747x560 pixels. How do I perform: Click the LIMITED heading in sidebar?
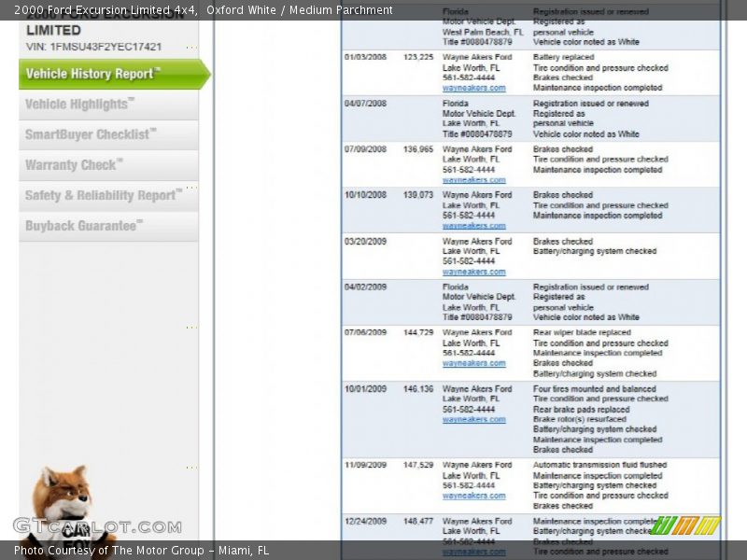point(53,31)
